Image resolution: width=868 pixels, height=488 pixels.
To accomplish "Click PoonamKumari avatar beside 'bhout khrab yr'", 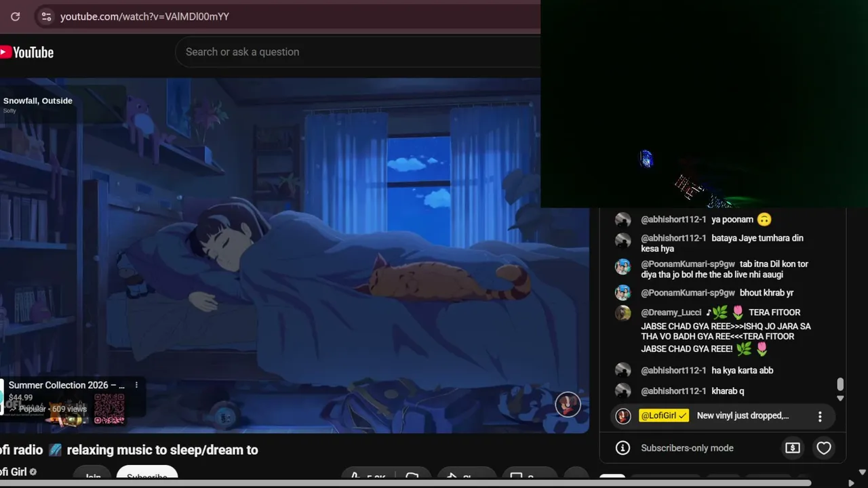I will pyautogui.click(x=623, y=293).
